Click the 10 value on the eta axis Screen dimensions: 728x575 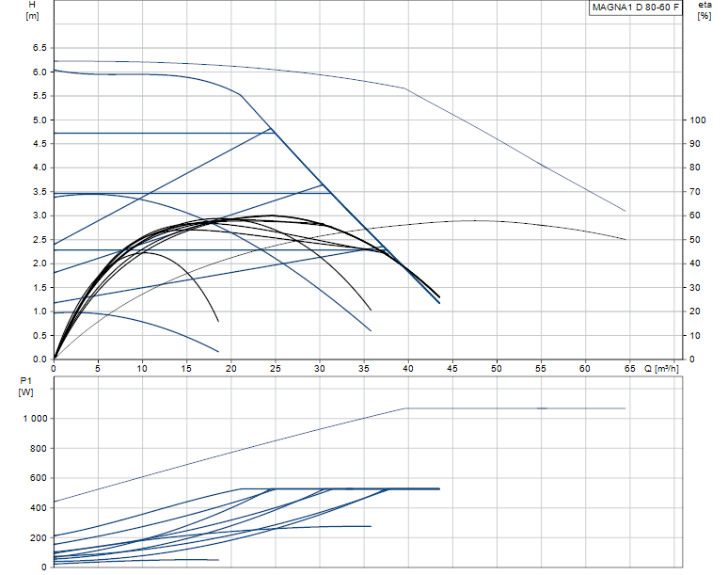[x=694, y=335]
